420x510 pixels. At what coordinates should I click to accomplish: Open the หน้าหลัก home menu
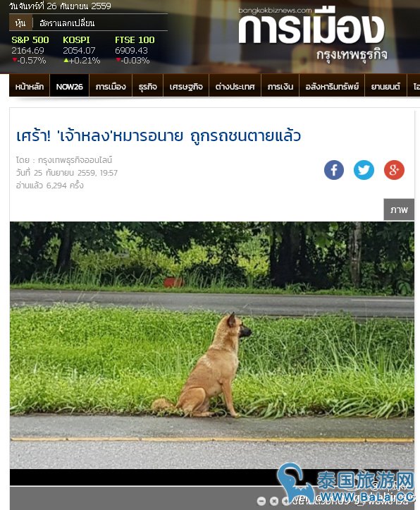point(29,86)
